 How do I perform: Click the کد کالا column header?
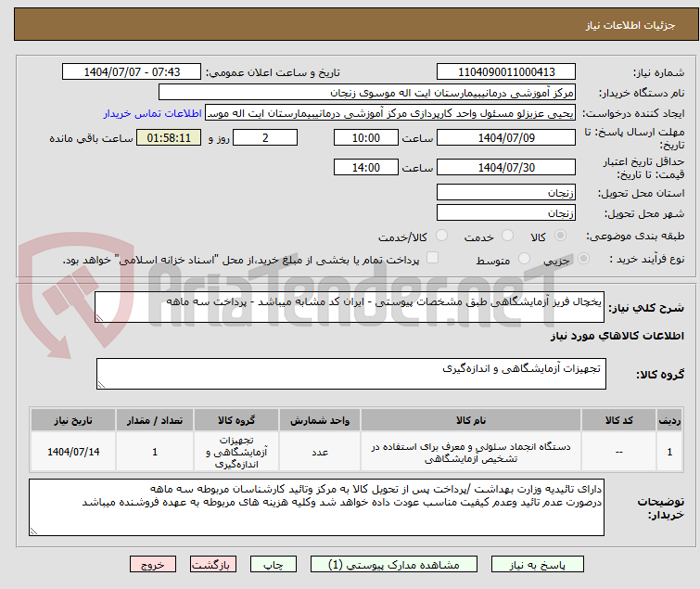point(618,420)
